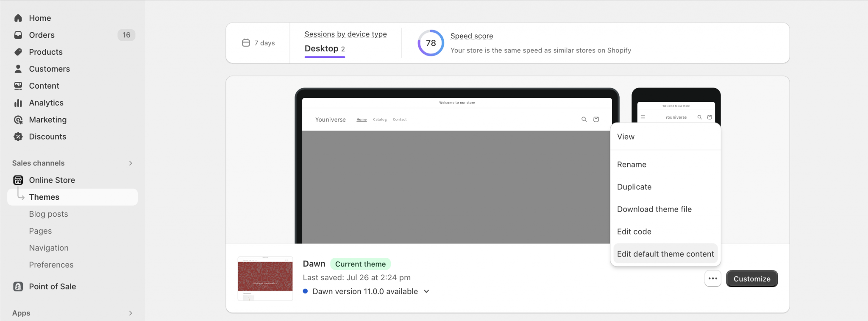Click the Home house icon in sidebar
This screenshot has width=868, height=321.
pyautogui.click(x=18, y=18)
